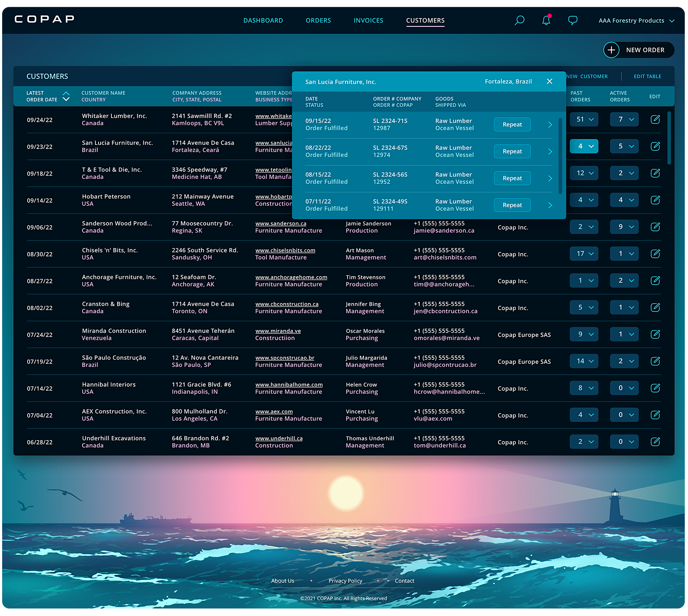
Task: Expand São Paulo past orders 14 dropdown
Action: pos(584,361)
